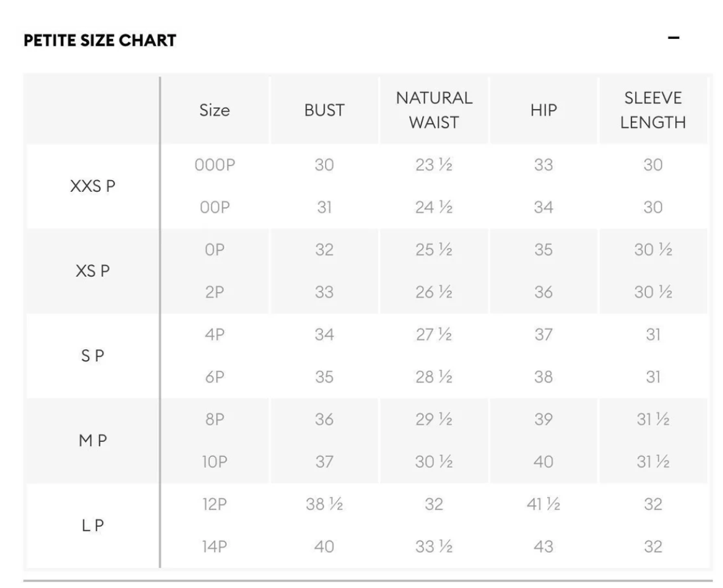Click the 10P size cell
723x588 pixels.
(214, 462)
